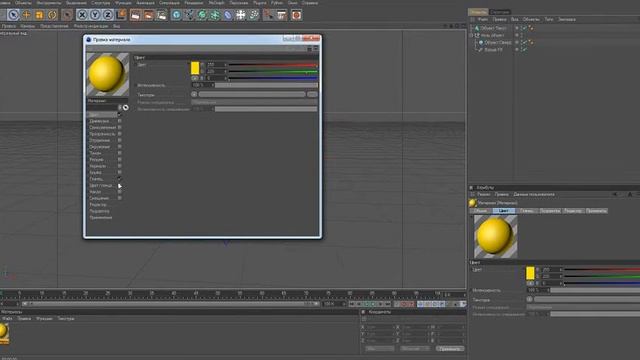Viewport: 640px width, 360px height.
Task: Switch to the Структура tab in object manager
Action: click(500, 12)
